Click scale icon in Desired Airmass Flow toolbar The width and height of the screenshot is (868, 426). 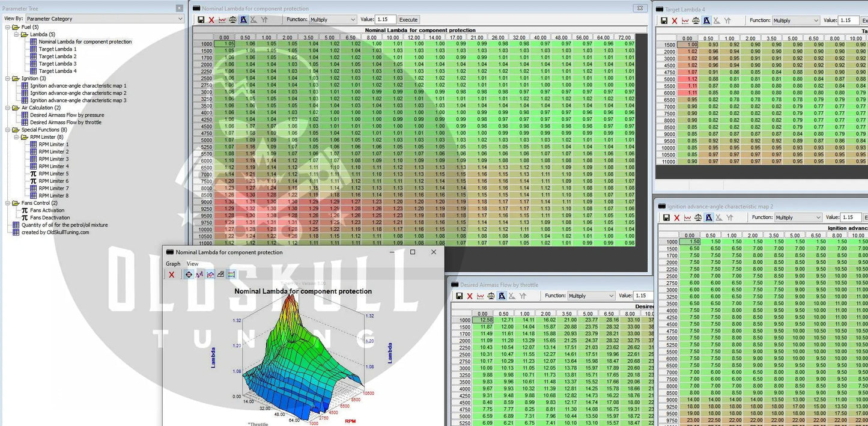[x=491, y=296]
